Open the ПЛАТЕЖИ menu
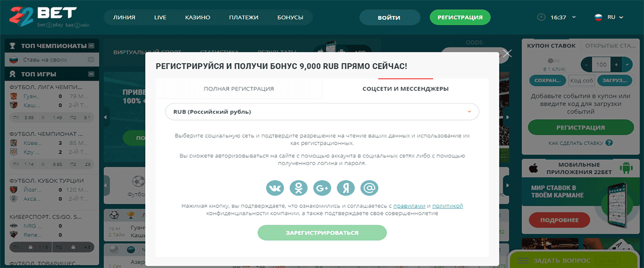 click(x=244, y=17)
